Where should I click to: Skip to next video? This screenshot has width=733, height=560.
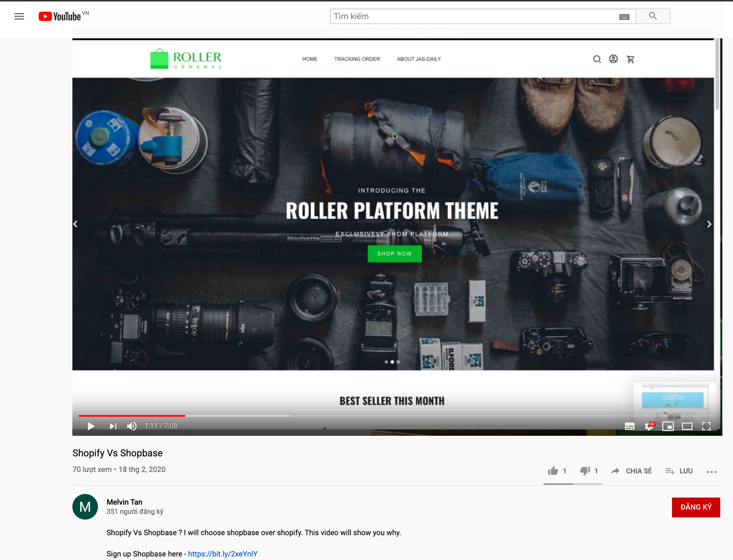click(x=113, y=426)
